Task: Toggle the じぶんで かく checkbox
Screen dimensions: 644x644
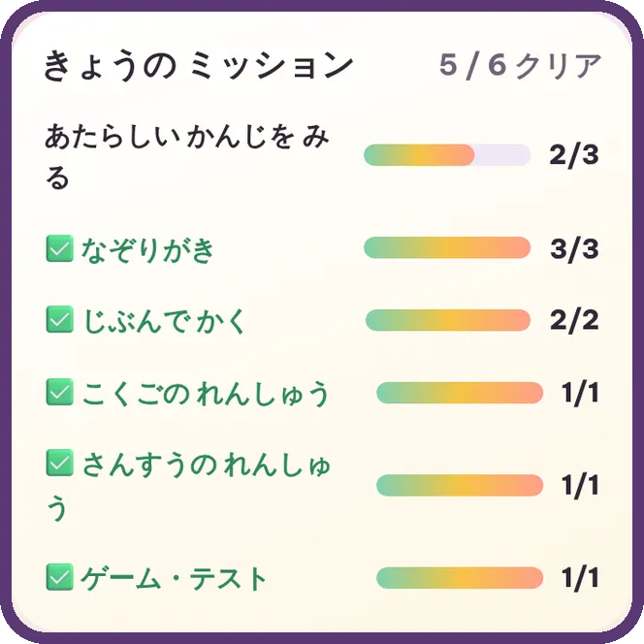Action: (x=59, y=319)
